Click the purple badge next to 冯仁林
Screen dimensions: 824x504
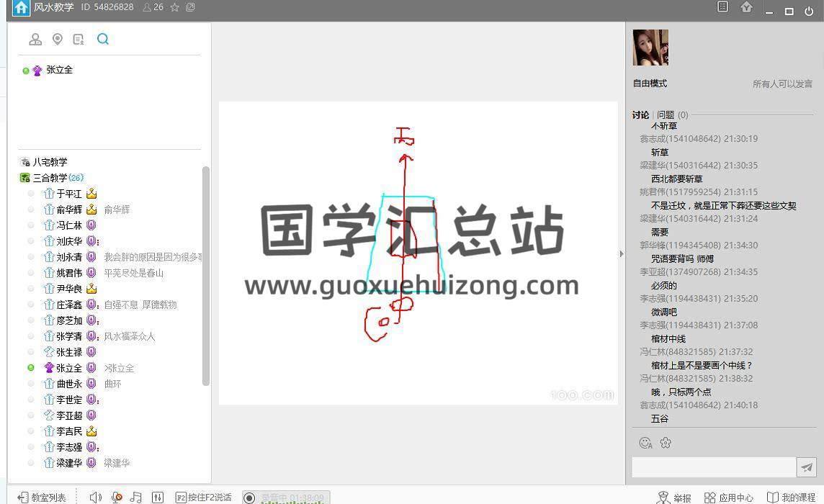pyautogui.click(x=91, y=225)
